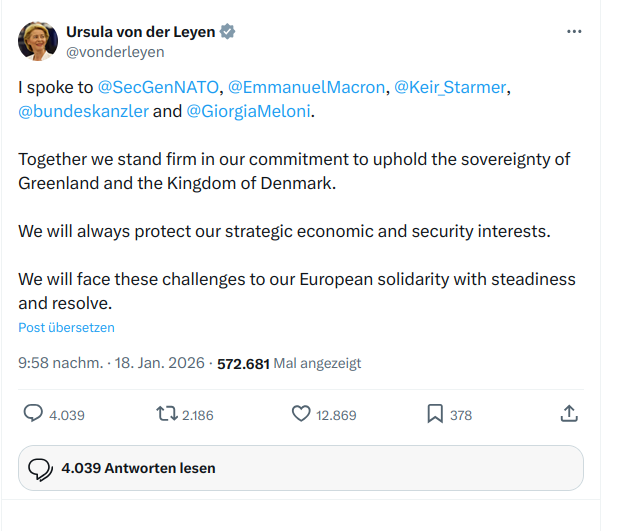Viewport: 626px width, 531px height.
Task: Click the repost arrows icon
Action: click(167, 413)
